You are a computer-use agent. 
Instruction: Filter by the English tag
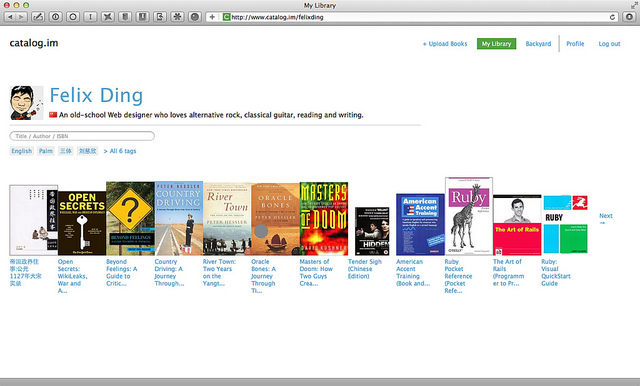click(21, 151)
